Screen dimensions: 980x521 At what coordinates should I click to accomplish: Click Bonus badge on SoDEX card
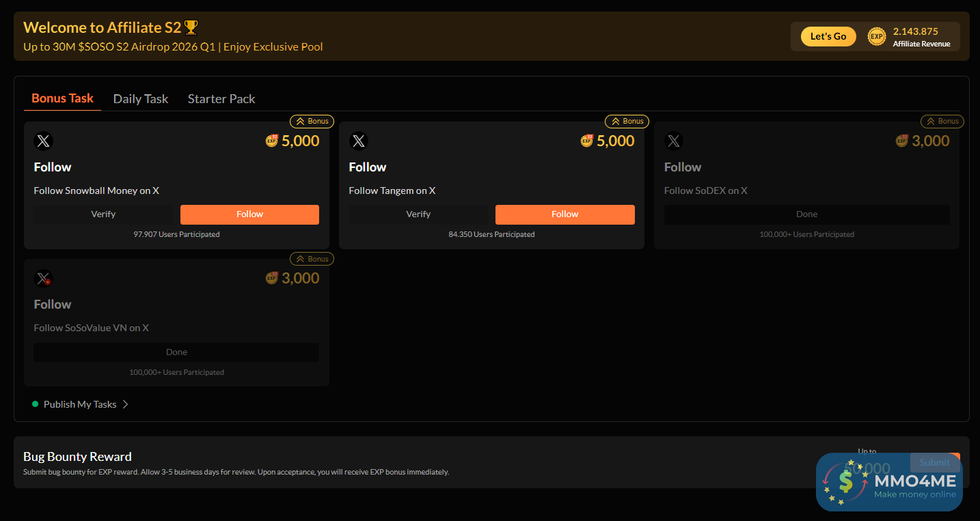tap(942, 122)
